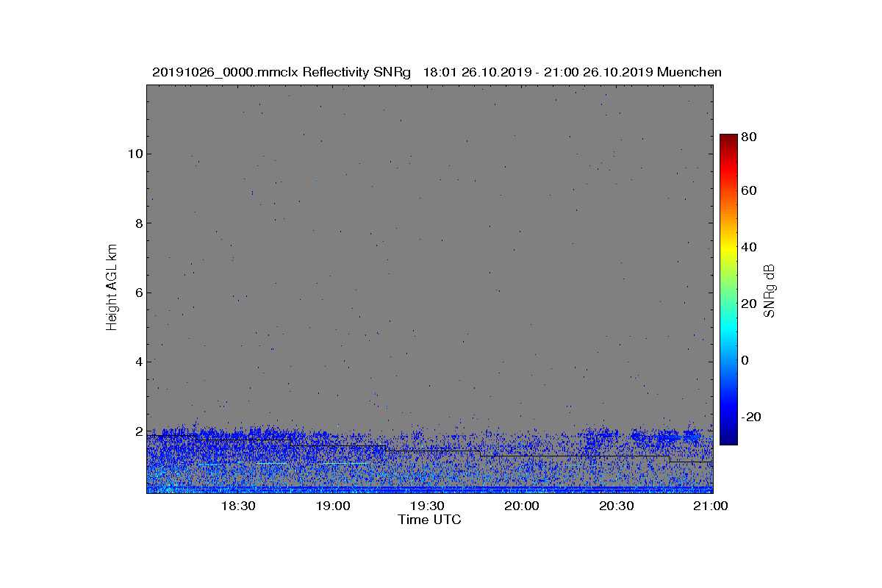Click the height tick label 4

coord(138,362)
